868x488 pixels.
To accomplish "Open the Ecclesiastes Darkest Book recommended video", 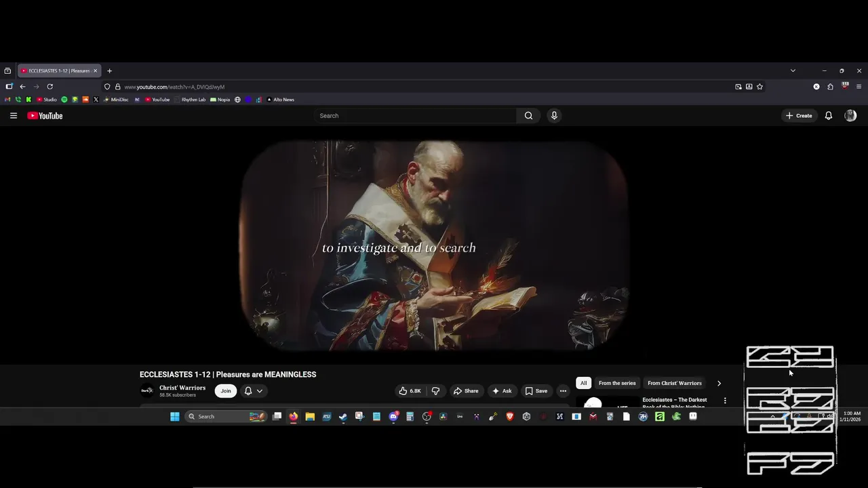I will pos(675,400).
